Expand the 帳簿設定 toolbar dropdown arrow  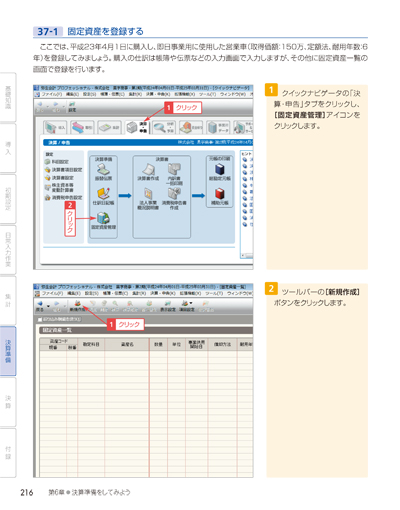[191, 303]
